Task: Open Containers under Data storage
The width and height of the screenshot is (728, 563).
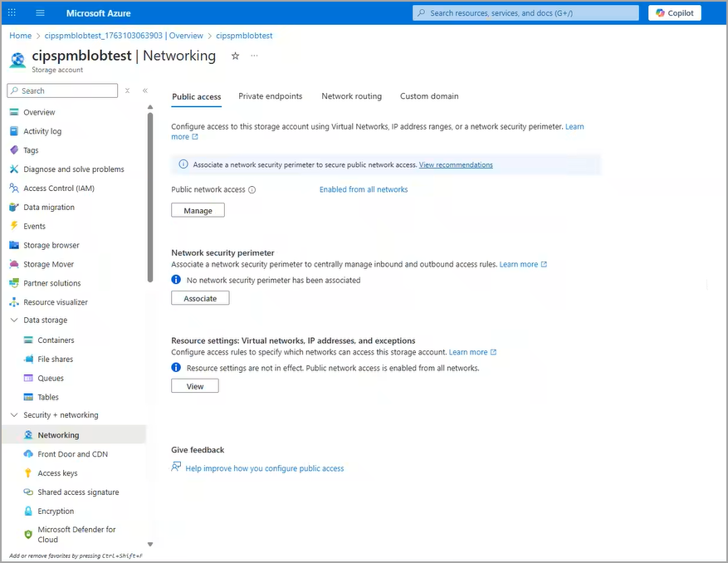Action: coord(56,340)
